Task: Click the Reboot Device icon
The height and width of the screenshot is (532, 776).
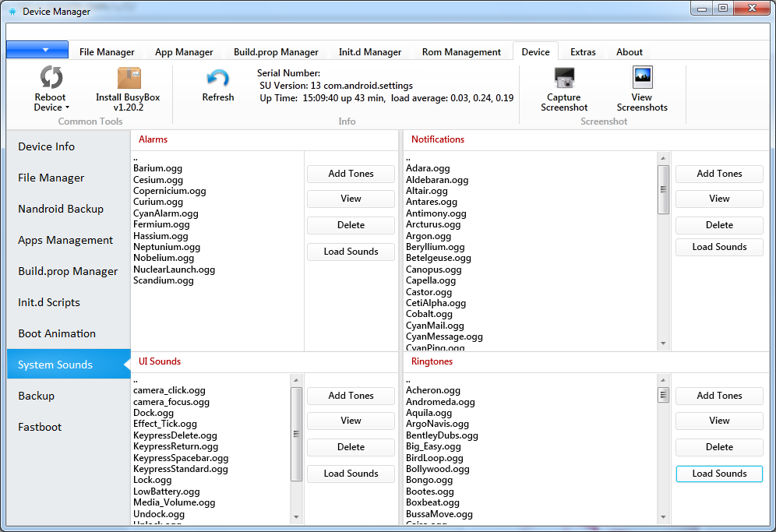Action: (51, 78)
